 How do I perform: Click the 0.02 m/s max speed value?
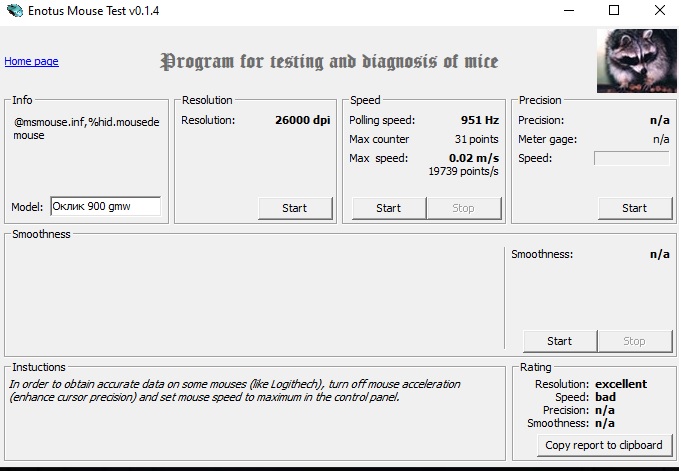click(474, 158)
